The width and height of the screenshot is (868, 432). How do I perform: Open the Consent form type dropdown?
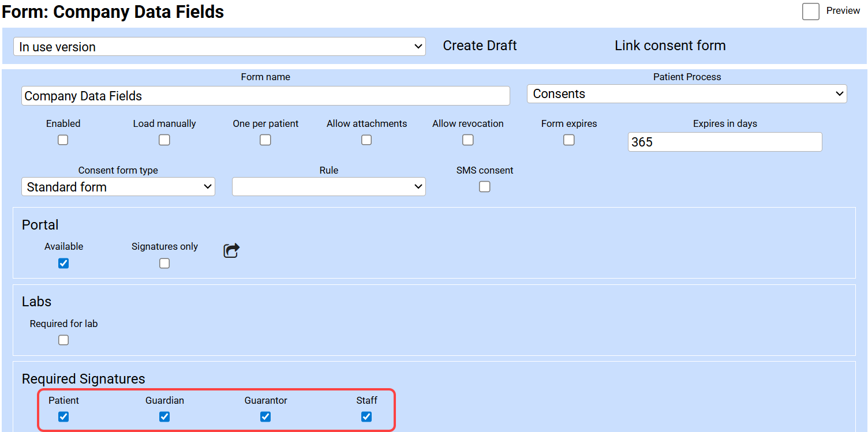118,187
